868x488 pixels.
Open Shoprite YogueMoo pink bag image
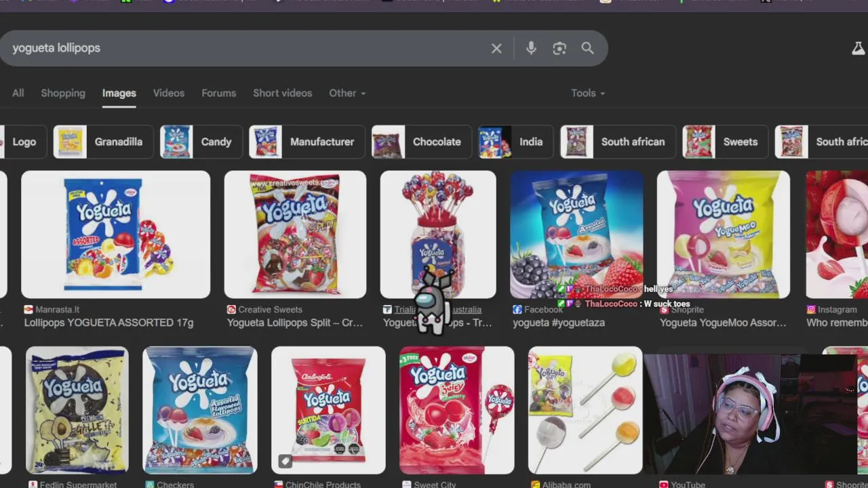tap(723, 235)
